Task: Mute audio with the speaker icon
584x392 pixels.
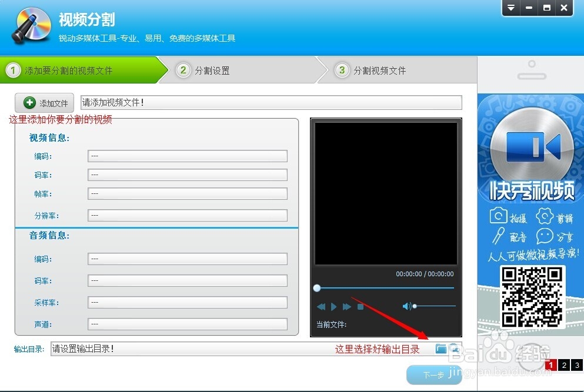Action: point(407,306)
